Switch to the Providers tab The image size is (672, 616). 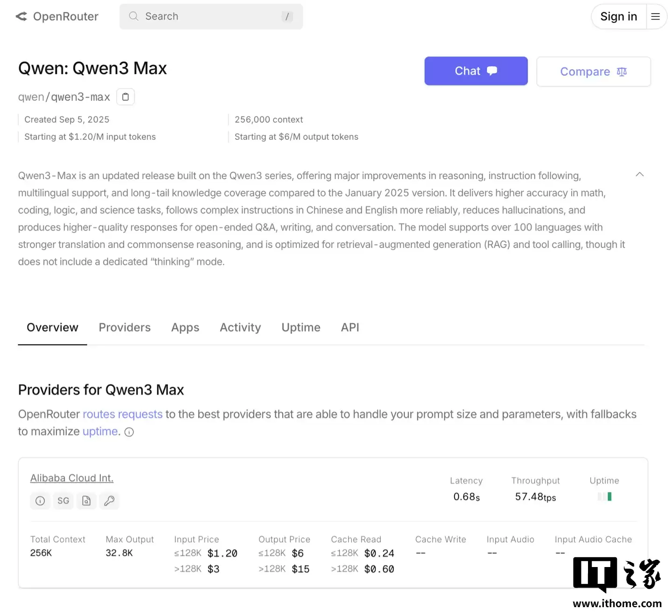coord(125,327)
